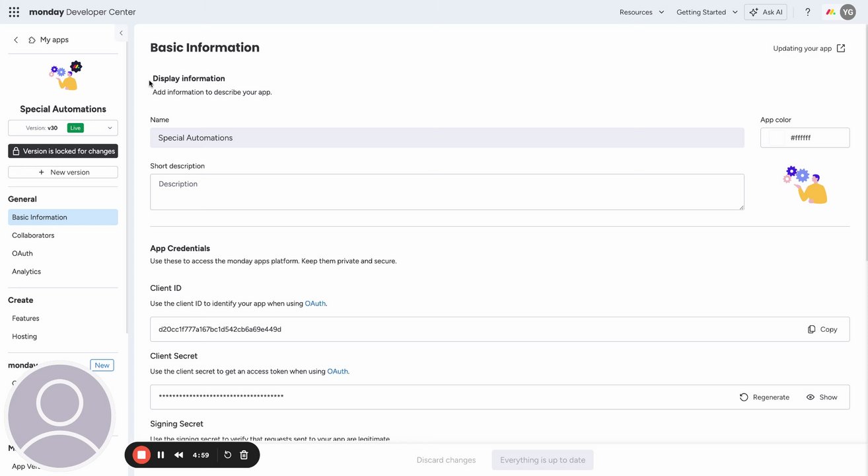This screenshot has width=868, height=476.
Task: Open the Collaborators section
Action: coord(33,235)
